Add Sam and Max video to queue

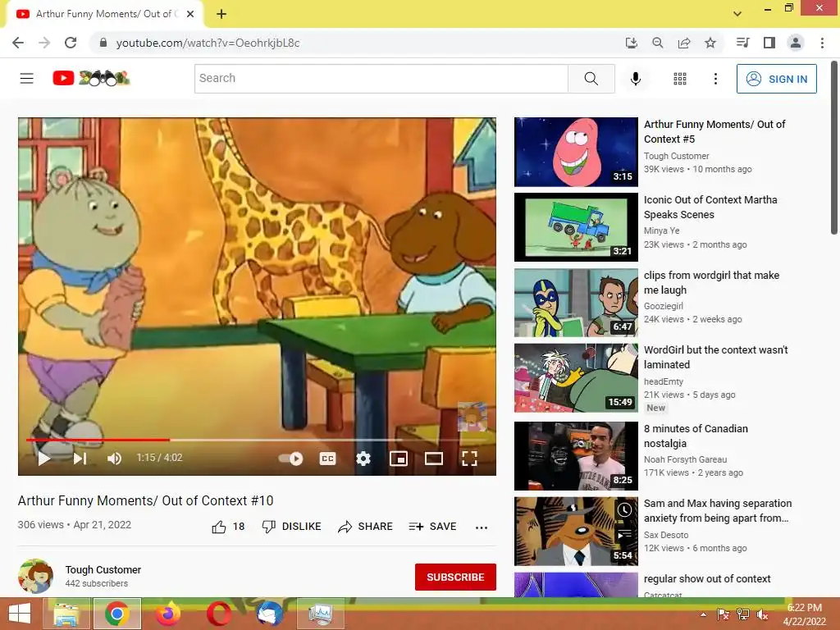click(624, 534)
